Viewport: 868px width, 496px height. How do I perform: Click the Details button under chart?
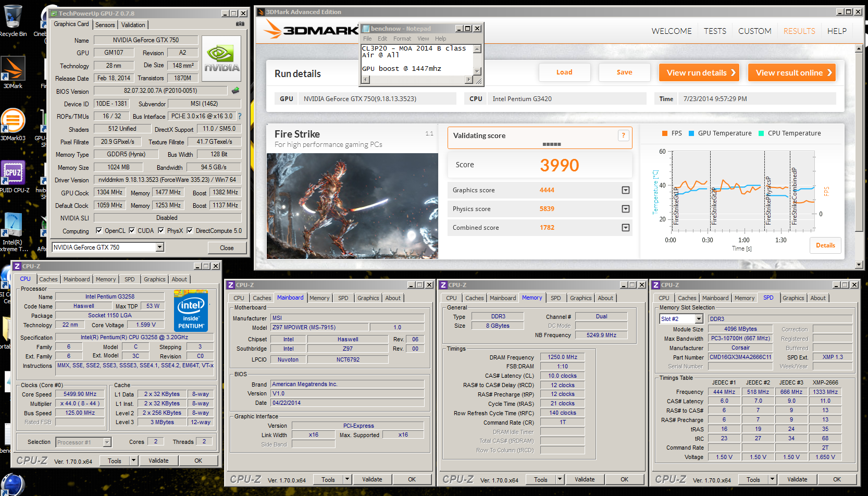pyautogui.click(x=825, y=245)
